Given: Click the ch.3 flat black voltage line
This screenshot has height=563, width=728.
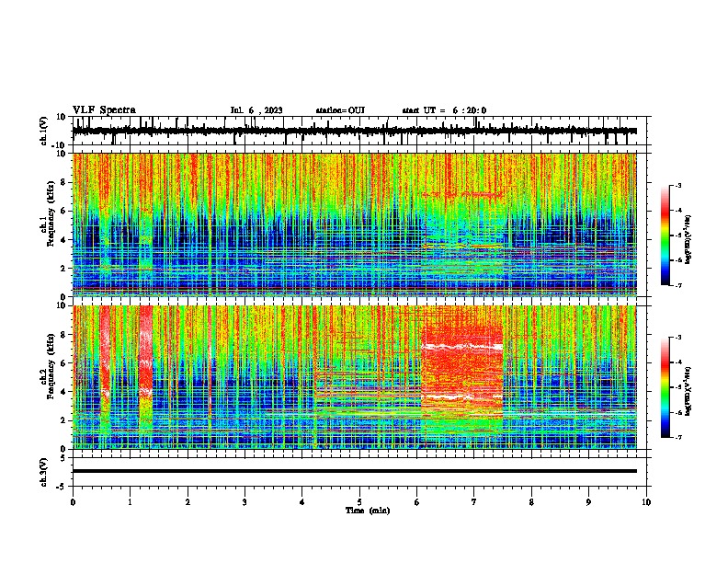Looking at the screenshot, I should click(x=354, y=471).
